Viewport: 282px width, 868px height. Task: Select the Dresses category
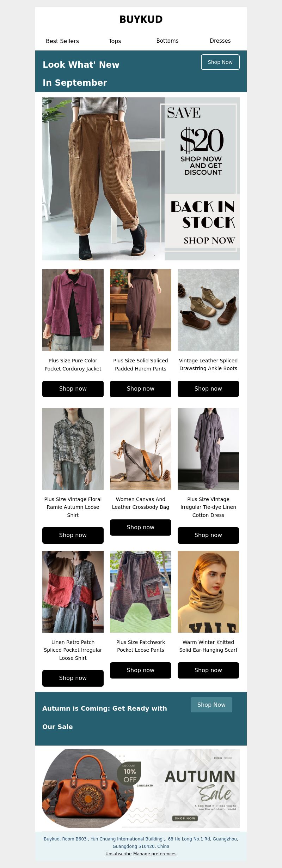click(x=220, y=41)
